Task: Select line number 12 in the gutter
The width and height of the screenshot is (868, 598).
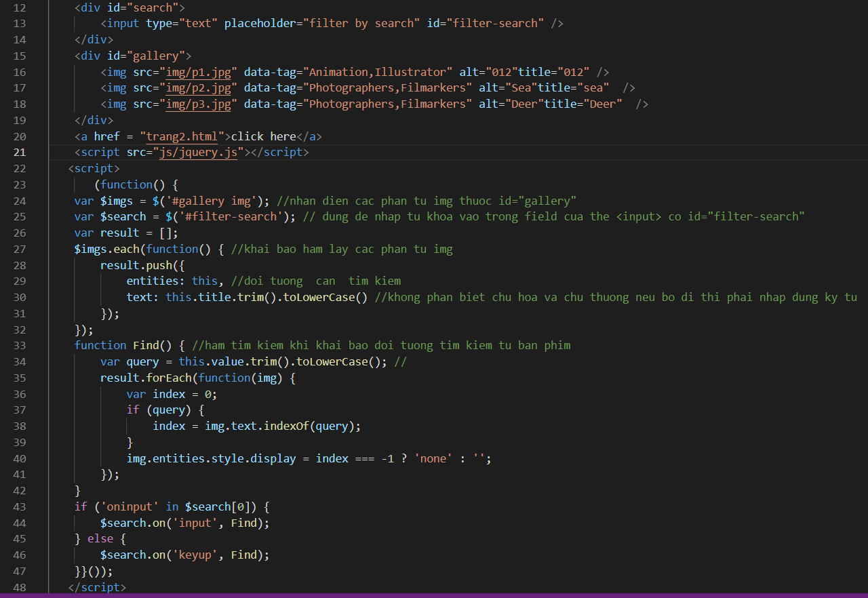Action: click(20, 7)
